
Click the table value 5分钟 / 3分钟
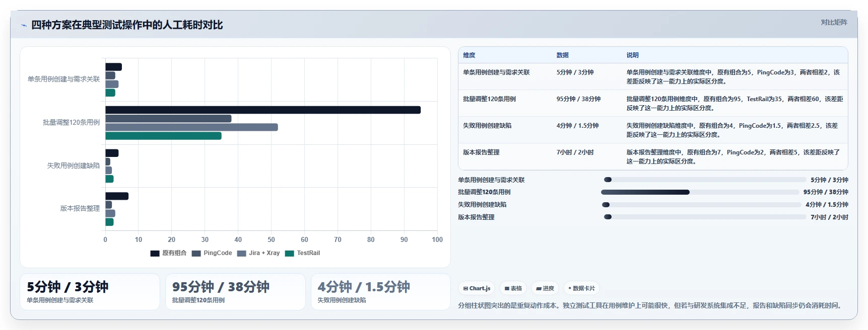click(x=575, y=72)
